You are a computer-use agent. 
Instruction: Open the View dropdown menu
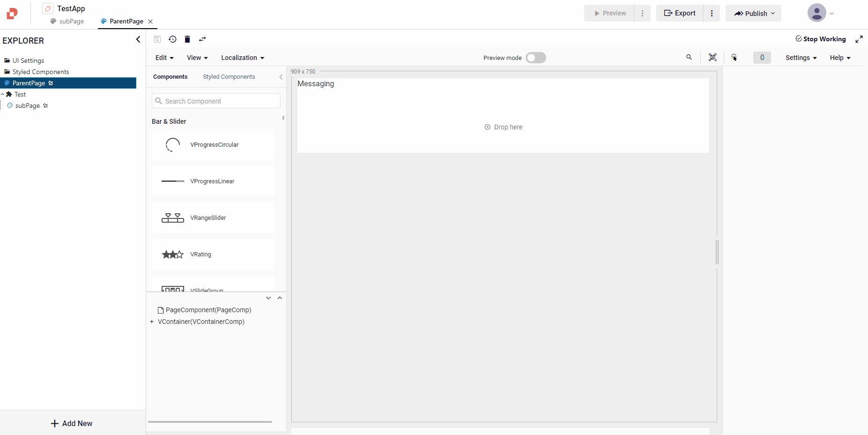(x=197, y=58)
